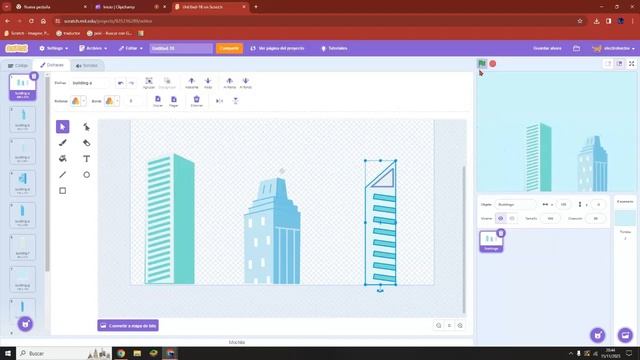Hide the sprite with crossed-eye icon
Image resolution: width=640 pixels, height=360 pixels.
(512, 218)
